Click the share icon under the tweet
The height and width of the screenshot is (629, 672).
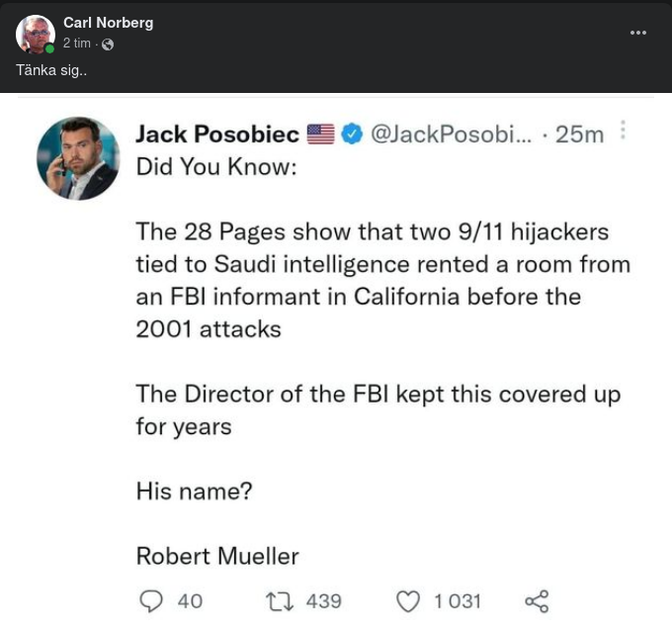pyautogui.click(x=537, y=600)
